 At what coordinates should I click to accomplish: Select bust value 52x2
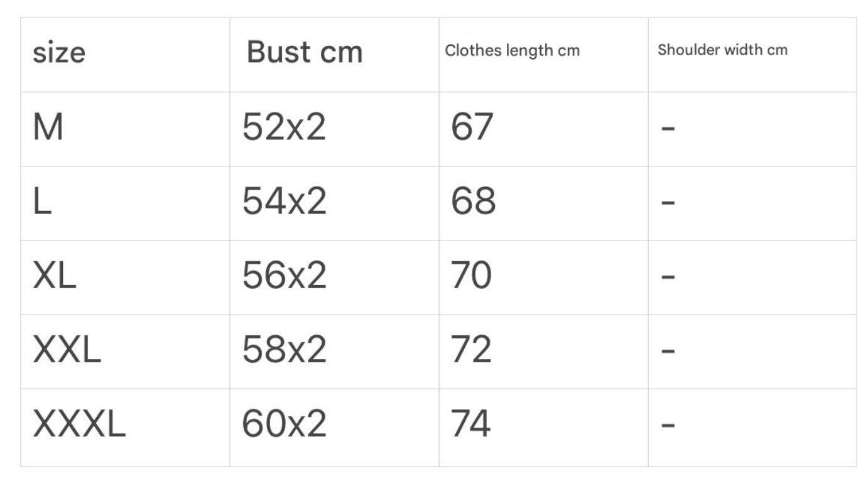(x=285, y=128)
